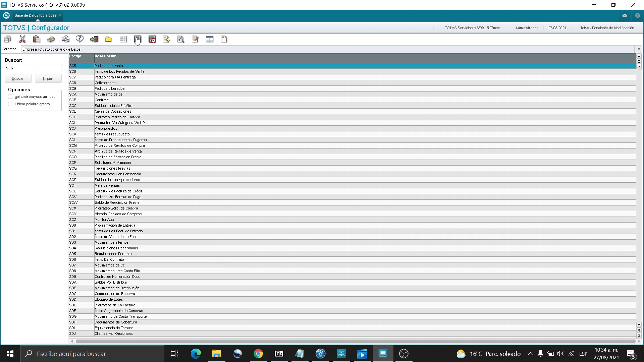Click the Windows Start button
Screen dimensions: 644x362
pyautogui.click(x=10, y=354)
